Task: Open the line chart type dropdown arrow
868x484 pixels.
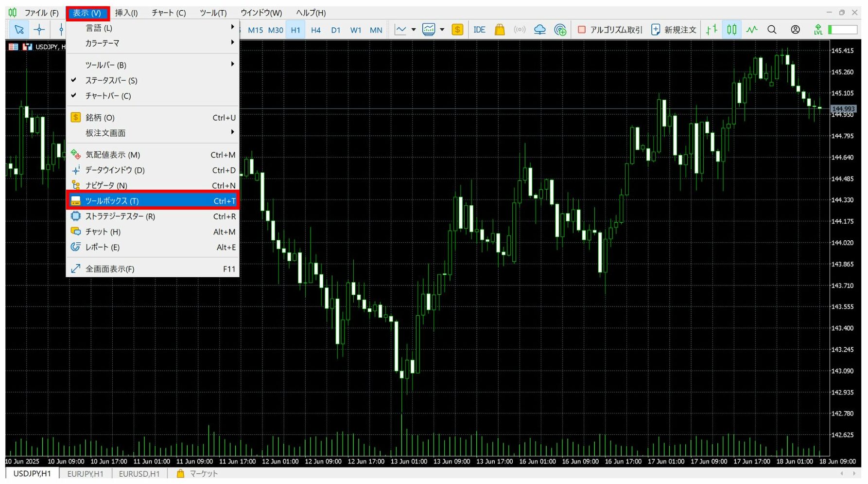Action: pyautogui.click(x=414, y=30)
